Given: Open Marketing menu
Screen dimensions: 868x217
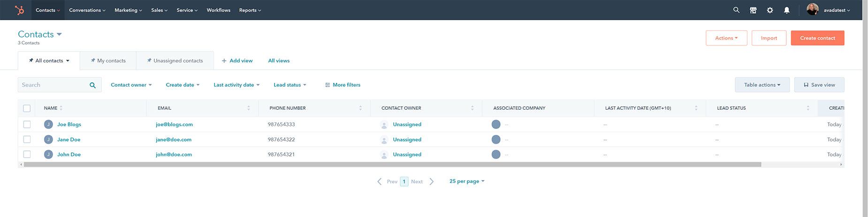Looking at the screenshot, I should pyautogui.click(x=128, y=10).
